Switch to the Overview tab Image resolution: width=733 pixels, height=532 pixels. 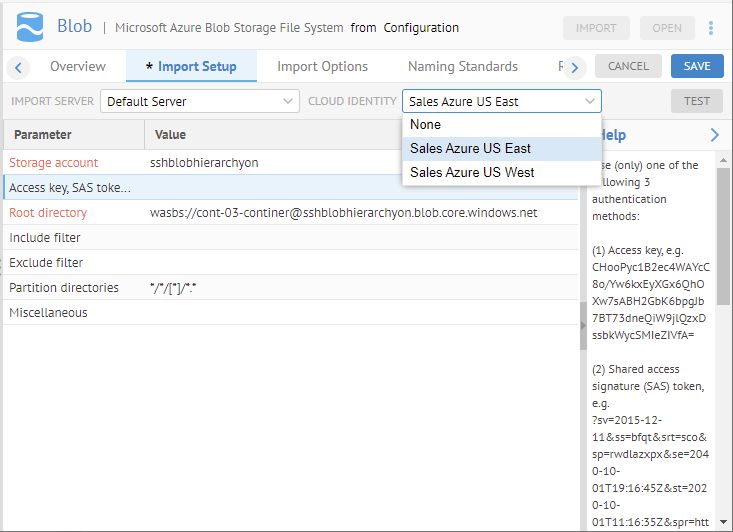(x=77, y=67)
